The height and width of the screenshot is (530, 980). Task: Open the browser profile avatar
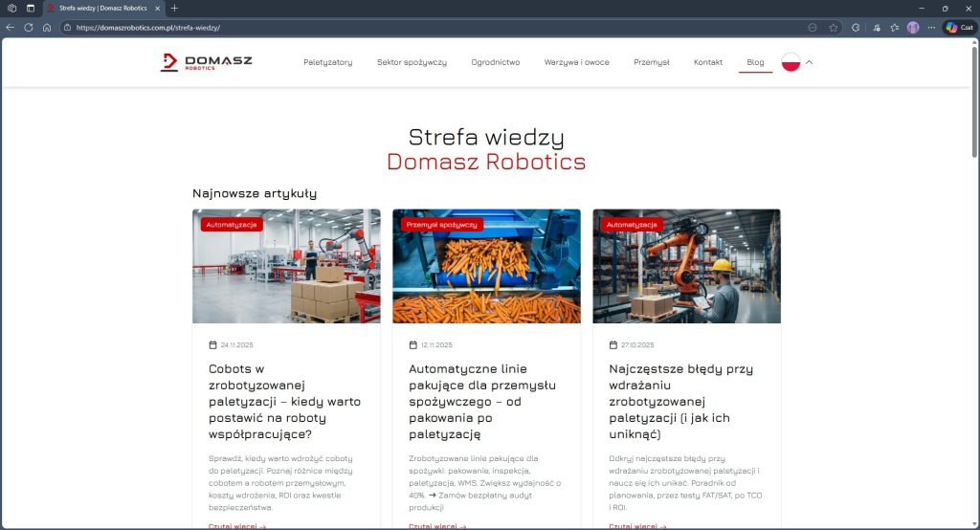pos(913,28)
